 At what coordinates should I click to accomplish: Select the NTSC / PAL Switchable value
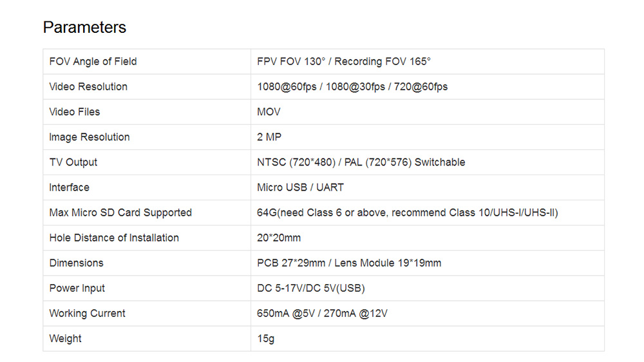click(361, 162)
